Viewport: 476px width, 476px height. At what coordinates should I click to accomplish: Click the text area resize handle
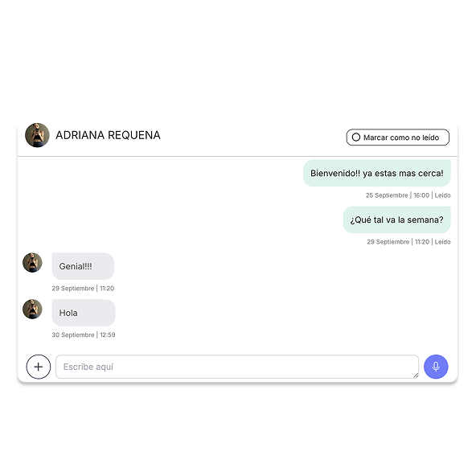(416, 375)
